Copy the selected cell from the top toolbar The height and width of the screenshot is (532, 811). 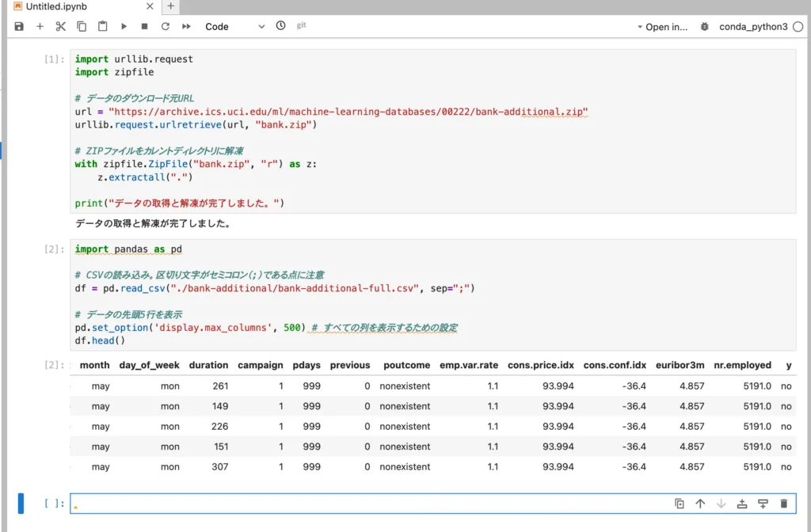(82, 26)
